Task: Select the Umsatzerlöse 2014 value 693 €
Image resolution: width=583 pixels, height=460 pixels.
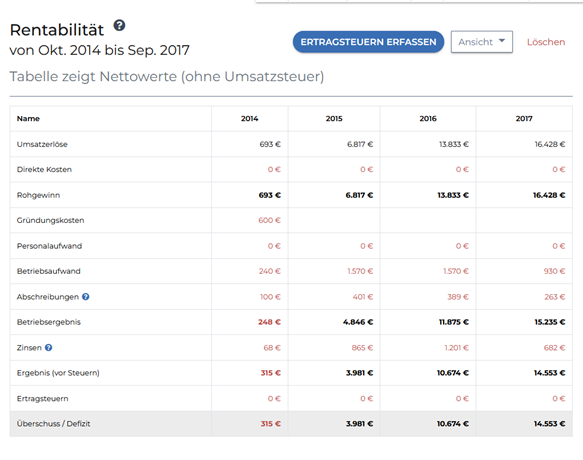Action: tap(270, 144)
